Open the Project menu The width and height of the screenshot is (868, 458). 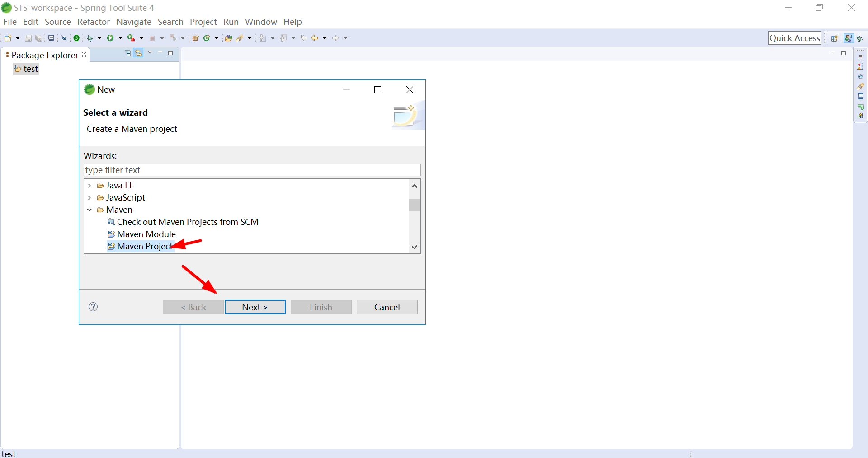coord(203,22)
